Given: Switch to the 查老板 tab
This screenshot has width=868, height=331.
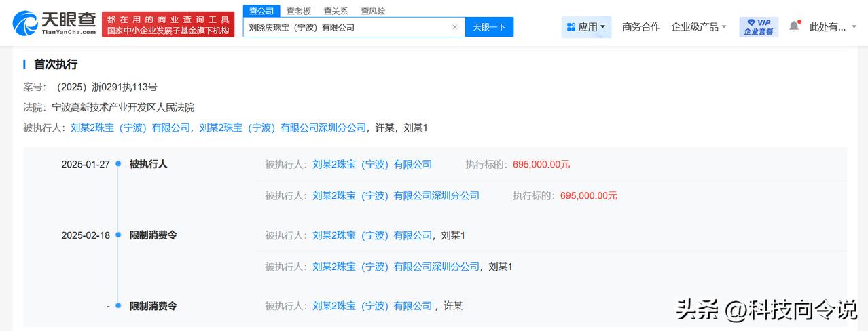Looking at the screenshot, I should (x=298, y=11).
